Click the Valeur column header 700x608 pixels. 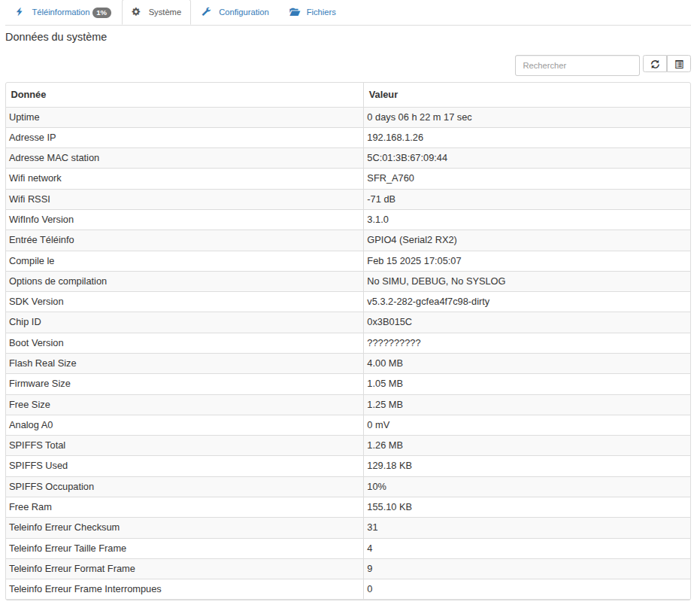click(383, 95)
